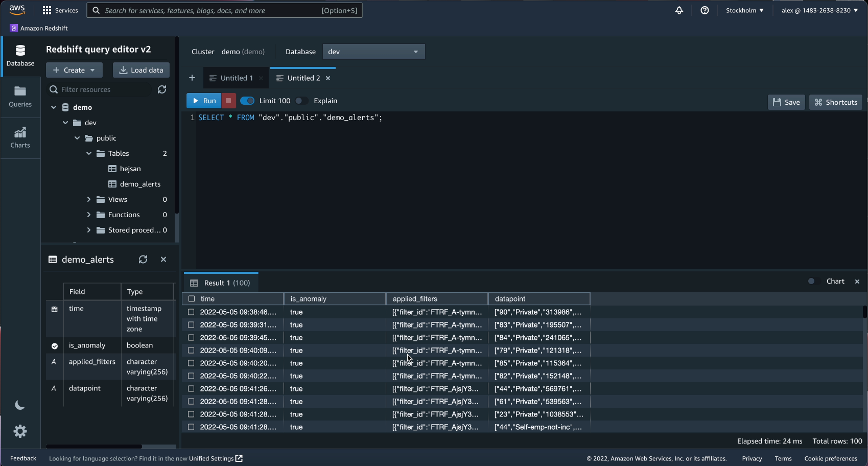Stop the running query

[x=228, y=101]
